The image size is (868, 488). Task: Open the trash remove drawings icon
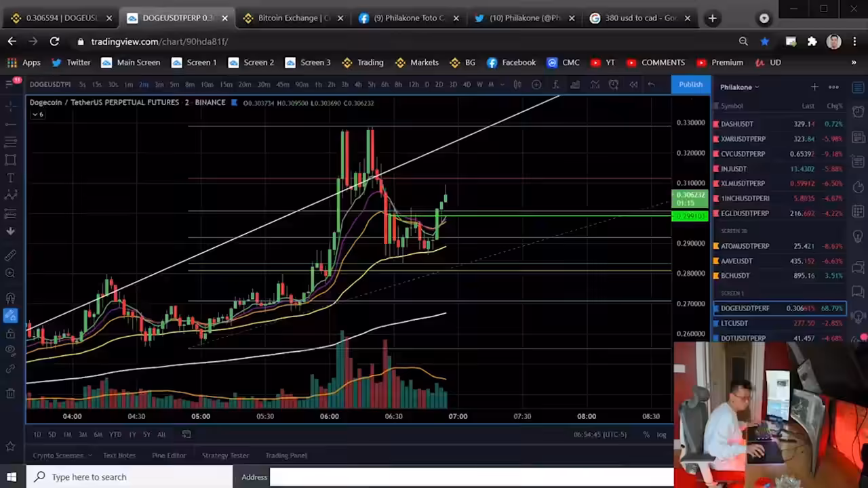point(10,393)
